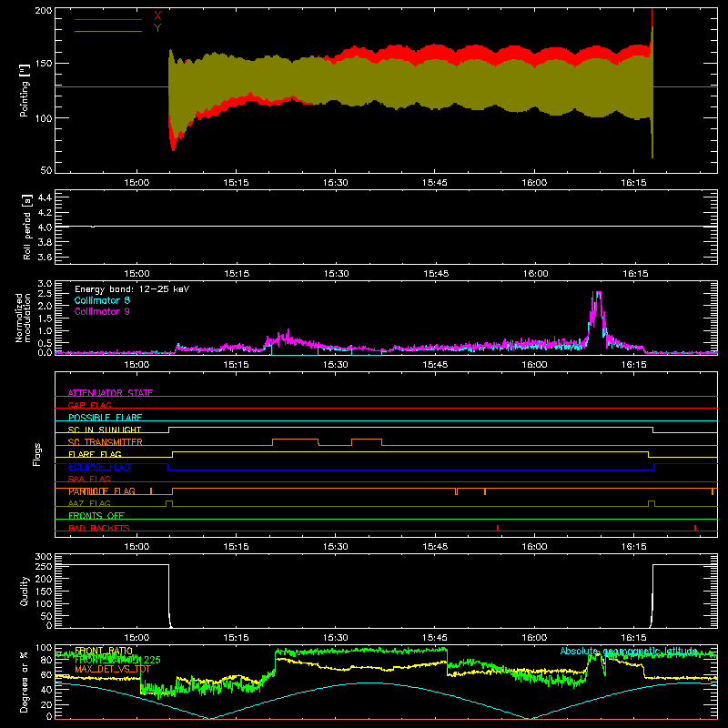The height and width of the screenshot is (728, 728).
Task: Click the green FRONTS_OFF label
Action: [96, 515]
